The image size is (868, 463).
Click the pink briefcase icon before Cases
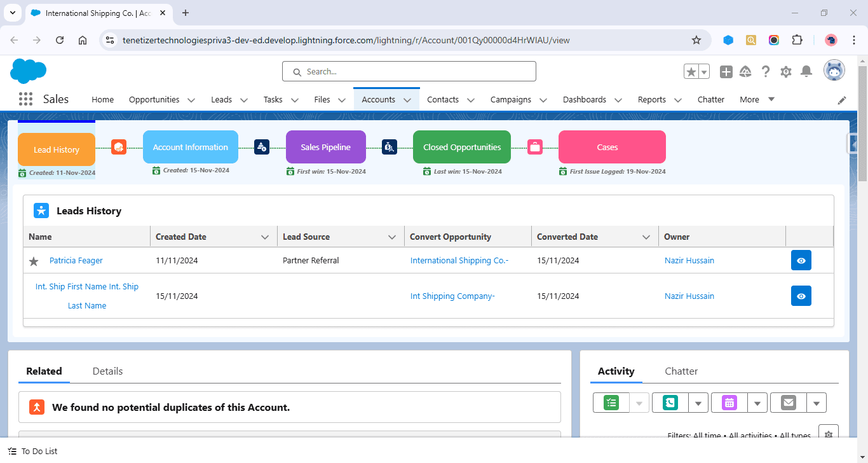tap(535, 147)
